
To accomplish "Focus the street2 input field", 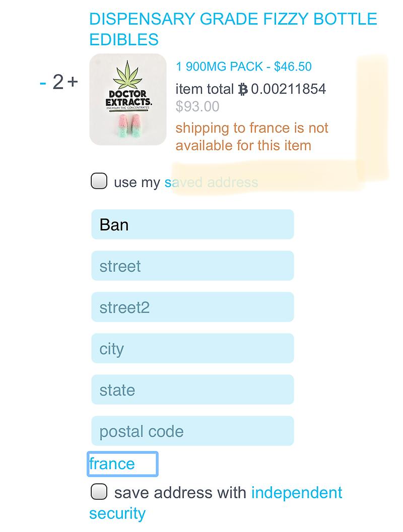I will tap(192, 307).
